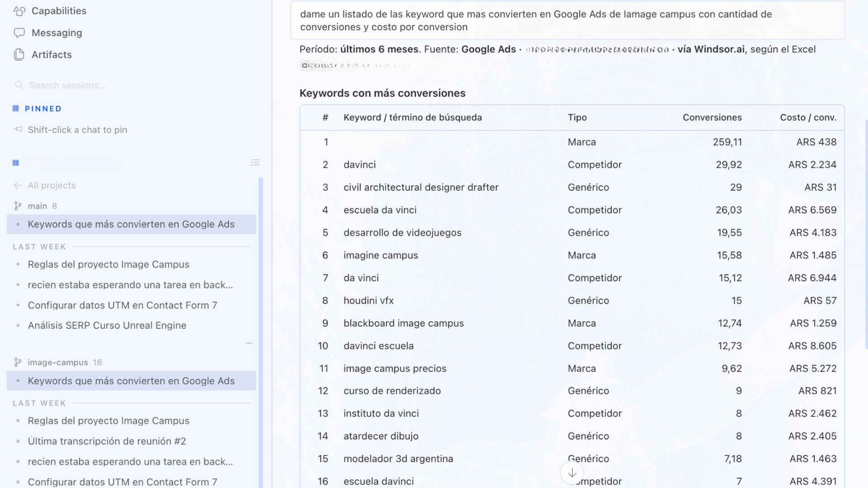Screen dimensions: 868x488
Task: Click the 'imagine campus' keyword
Action: click(381, 255)
